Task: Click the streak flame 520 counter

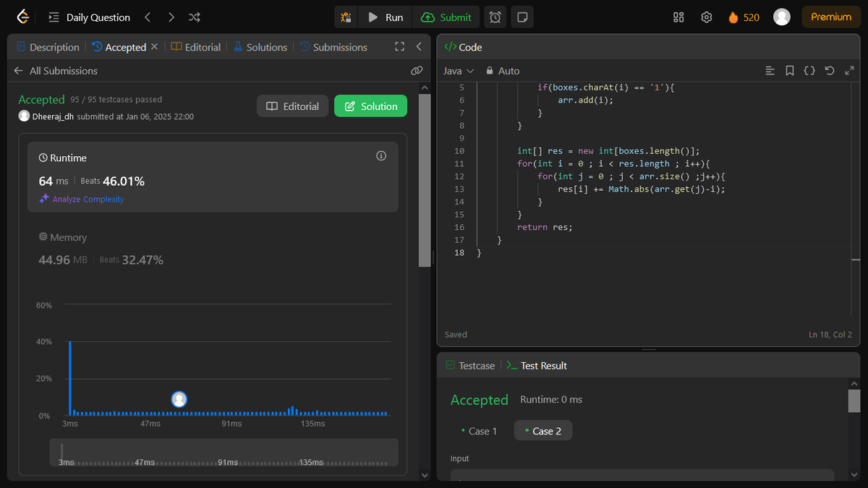Action: pyautogui.click(x=744, y=17)
